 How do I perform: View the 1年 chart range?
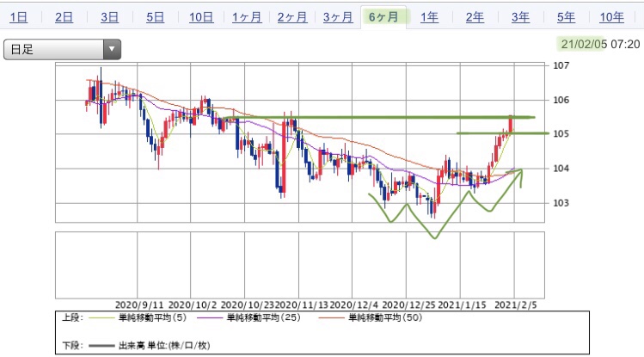tap(429, 17)
